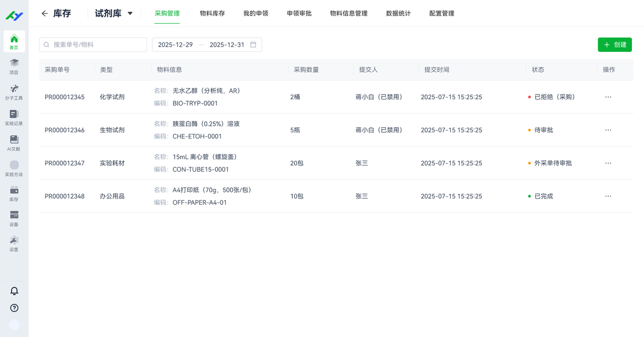Switch to the 申领审批 tab

pyautogui.click(x=299, y=14)
